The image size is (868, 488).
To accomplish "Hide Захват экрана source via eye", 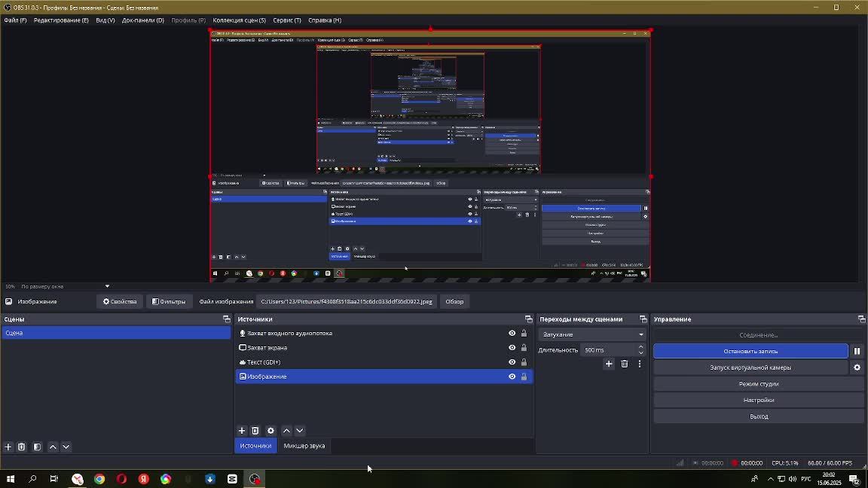I will [x=512, y=347].
